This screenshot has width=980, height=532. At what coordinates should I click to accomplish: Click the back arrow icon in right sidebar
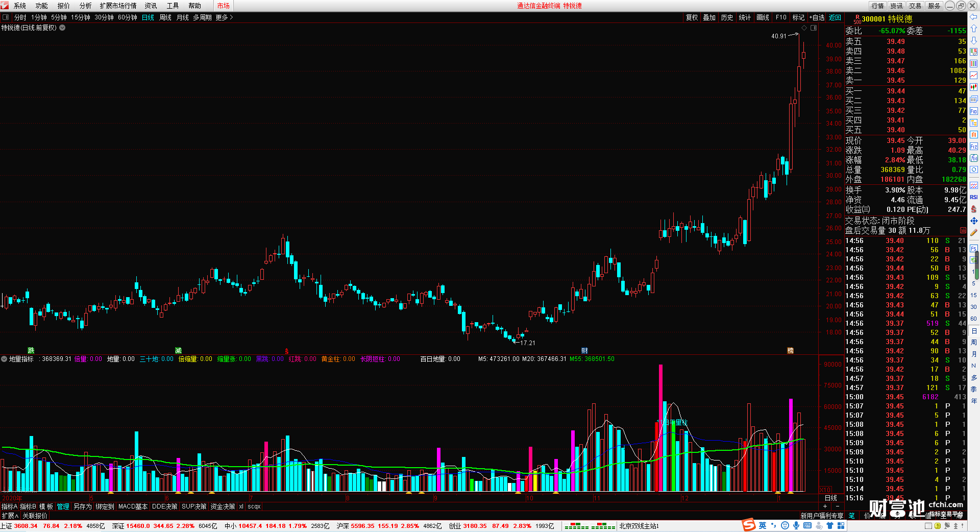pyautogui.click(x=973, y=17)
